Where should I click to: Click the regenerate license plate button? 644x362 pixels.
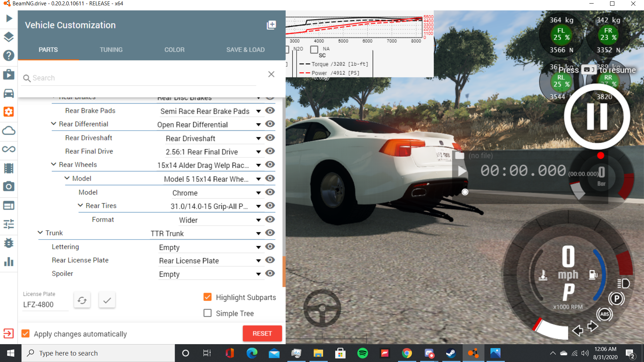(82, 300)
